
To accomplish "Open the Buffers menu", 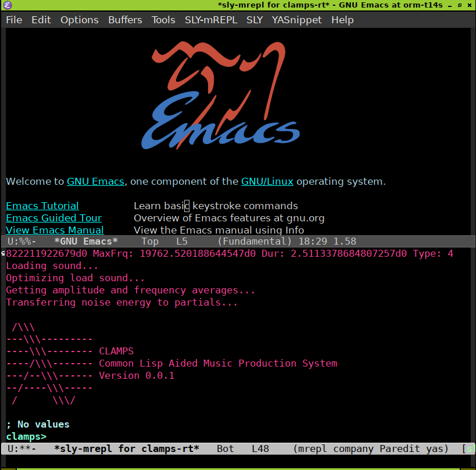I will tap(125, 20).
